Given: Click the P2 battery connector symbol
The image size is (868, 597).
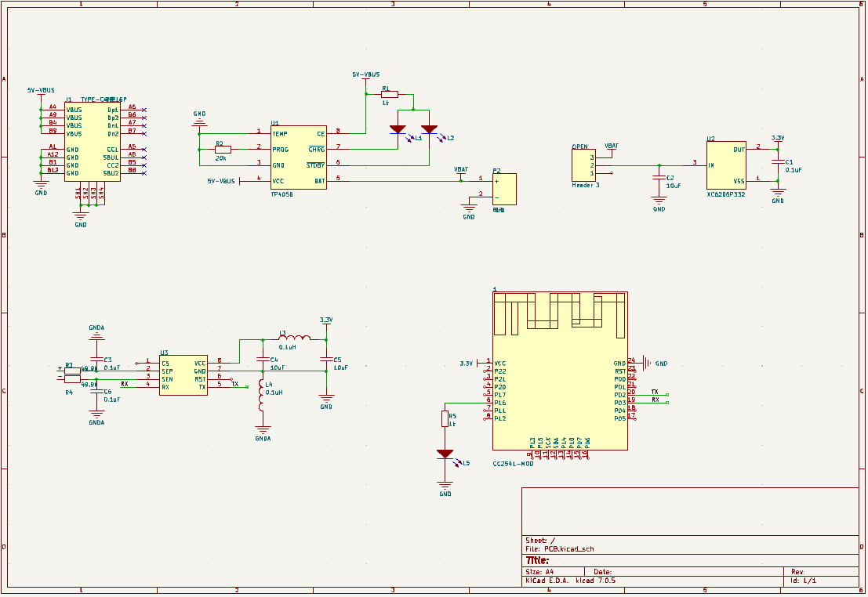Looking at the screenshot, I should point(503,190).
